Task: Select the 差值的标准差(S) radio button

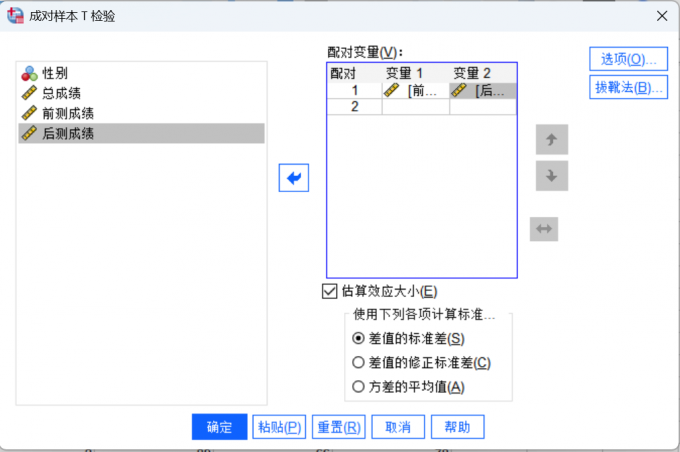Action: [x=358, y=338]
